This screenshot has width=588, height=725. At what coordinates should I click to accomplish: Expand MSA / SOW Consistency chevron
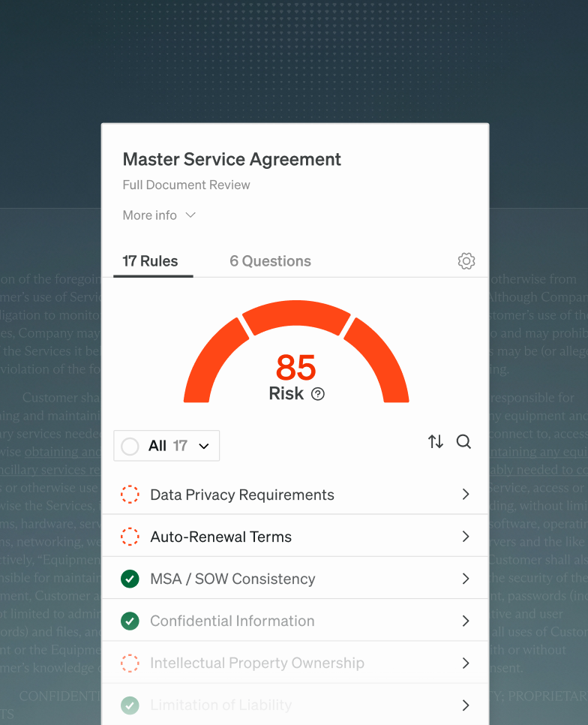pyautogui.click(x=466, y=579)
